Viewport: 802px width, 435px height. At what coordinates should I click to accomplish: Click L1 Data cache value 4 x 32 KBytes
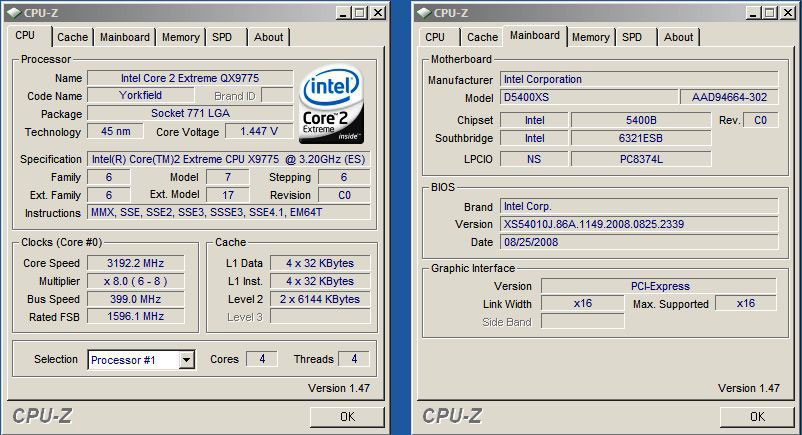[x=320, y=263]
